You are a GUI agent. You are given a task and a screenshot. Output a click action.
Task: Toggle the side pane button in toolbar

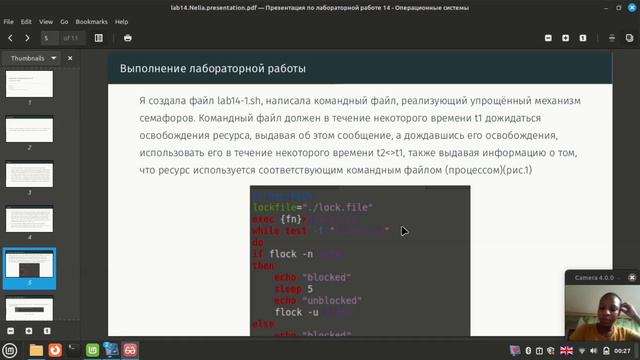(x=99, y=38)
